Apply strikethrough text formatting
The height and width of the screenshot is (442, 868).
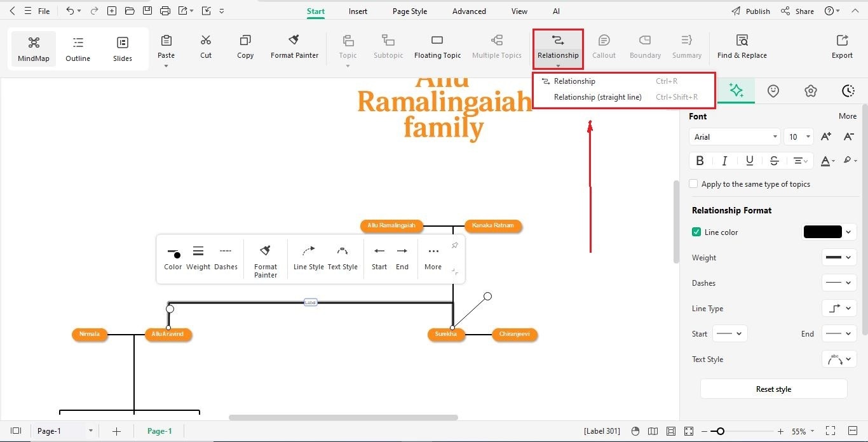click(x=774, y=161)
